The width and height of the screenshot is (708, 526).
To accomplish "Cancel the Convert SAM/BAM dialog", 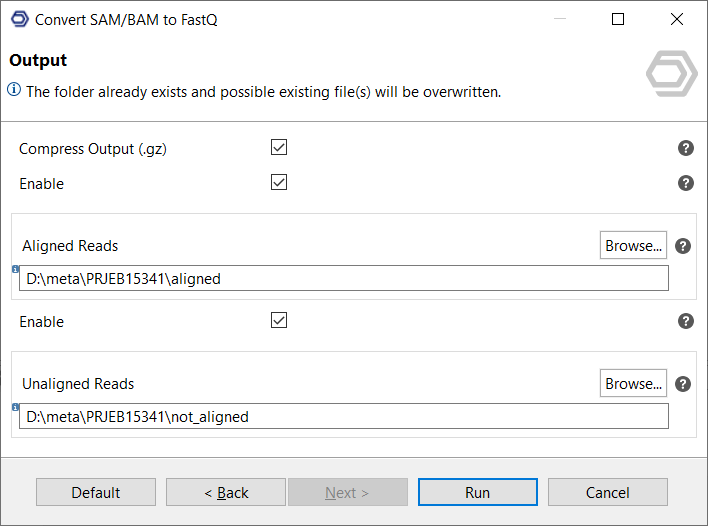I will coord(607,492).
